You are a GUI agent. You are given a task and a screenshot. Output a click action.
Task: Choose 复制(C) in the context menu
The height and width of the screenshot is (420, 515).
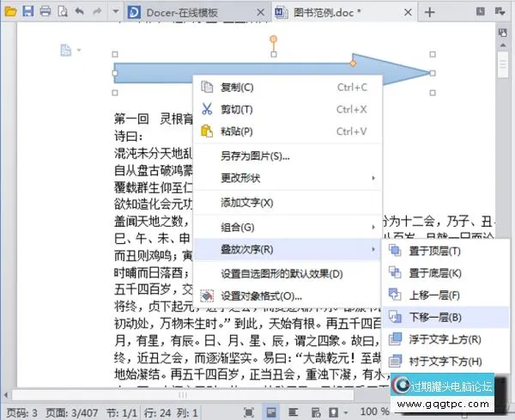pyautogui.click(x=288, y=87)
